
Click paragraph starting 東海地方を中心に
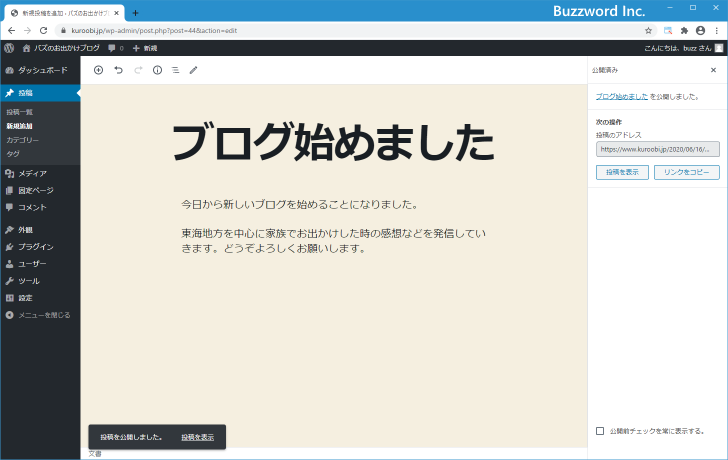click(x=333, y=241)
